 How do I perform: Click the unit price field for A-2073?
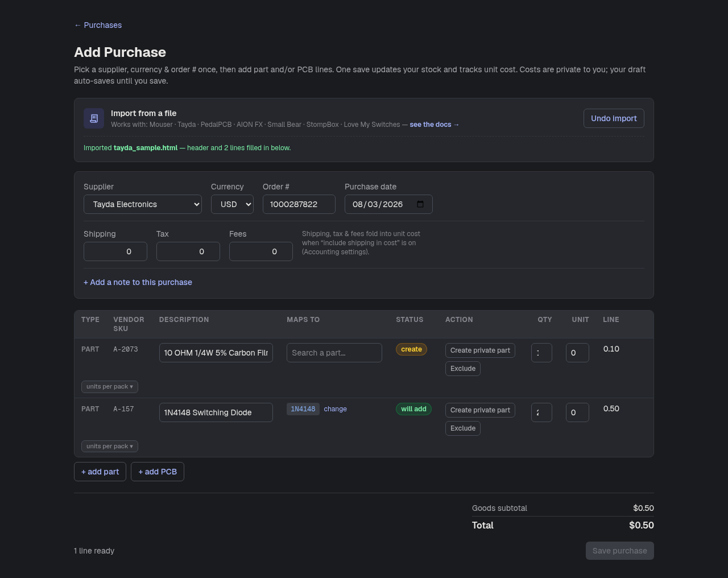[577, 353]
